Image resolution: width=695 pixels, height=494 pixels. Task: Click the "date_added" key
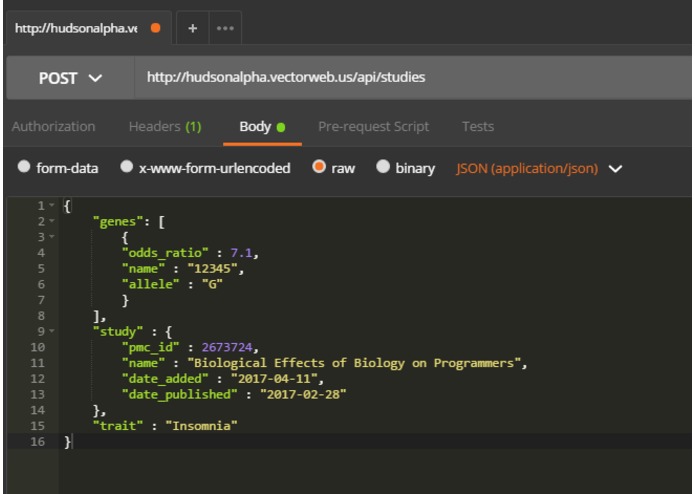pos(165,378)
